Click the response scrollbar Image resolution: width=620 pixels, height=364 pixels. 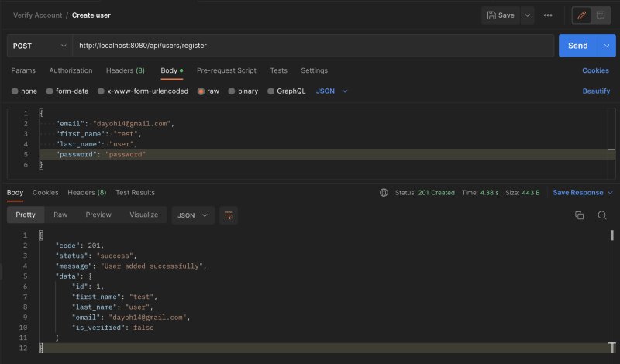(x=612, y=235)
